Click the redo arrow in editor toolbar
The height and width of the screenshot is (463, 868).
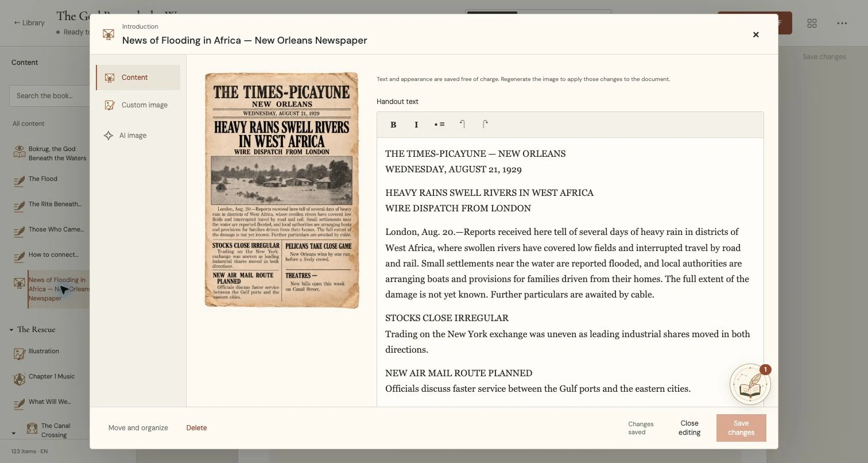pyautogui.click(x=485, y=125)
